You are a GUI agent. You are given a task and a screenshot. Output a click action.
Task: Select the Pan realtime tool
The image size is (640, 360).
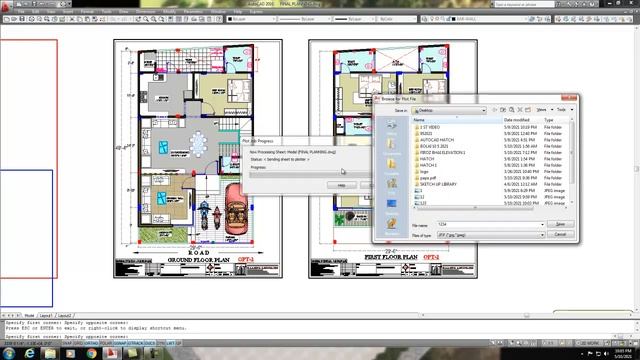(138, 19)
